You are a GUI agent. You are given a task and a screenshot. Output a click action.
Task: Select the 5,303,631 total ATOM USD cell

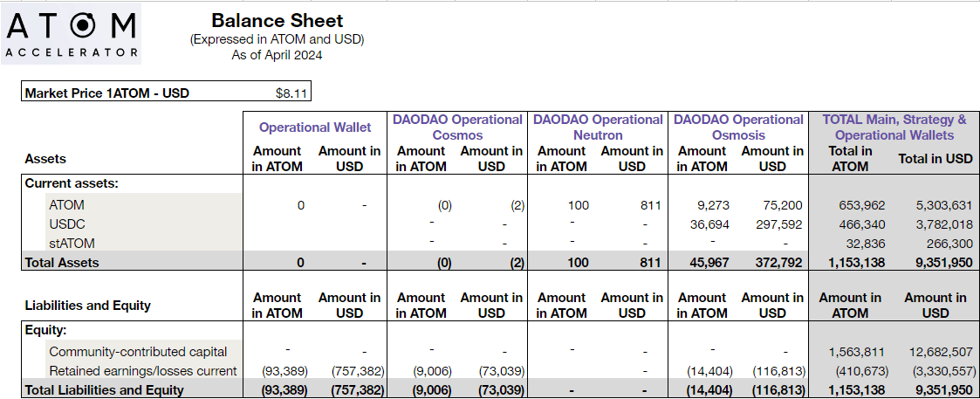(943, 206)
